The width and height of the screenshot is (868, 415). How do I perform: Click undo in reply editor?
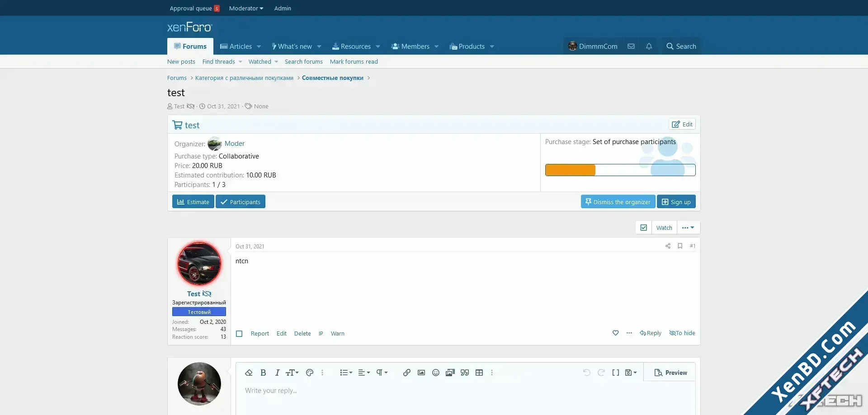587,373
